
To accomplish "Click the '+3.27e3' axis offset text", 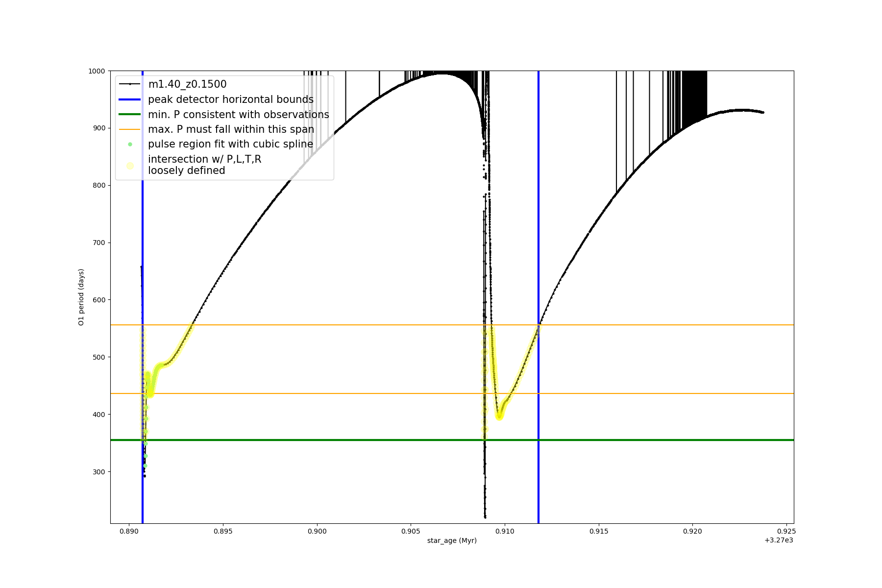I will (778, 540).
